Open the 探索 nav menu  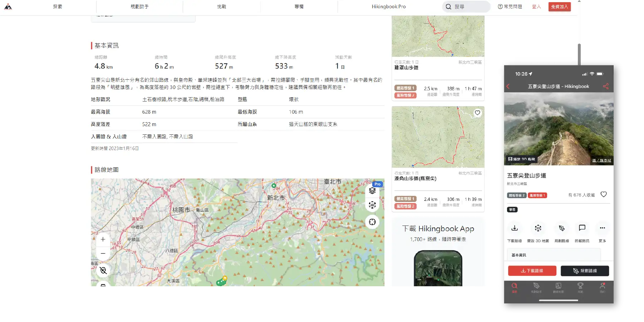[x=58, y=6]
